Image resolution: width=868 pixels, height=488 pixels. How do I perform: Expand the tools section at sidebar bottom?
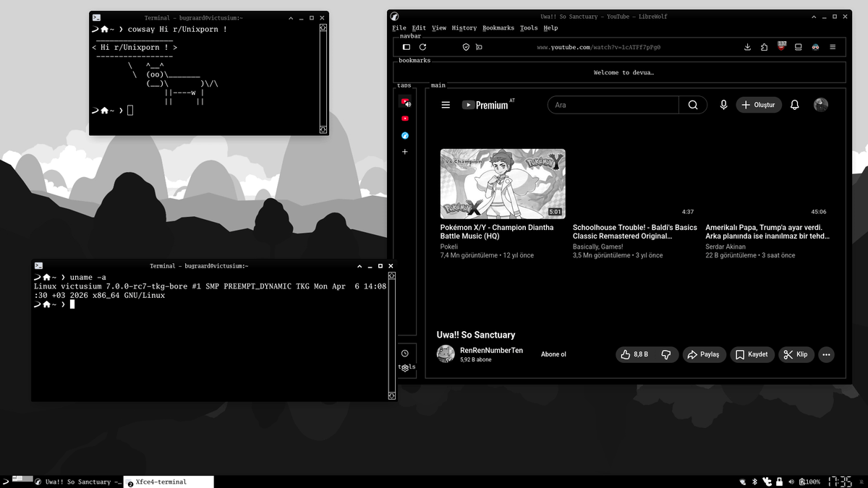tap(407, 366)
